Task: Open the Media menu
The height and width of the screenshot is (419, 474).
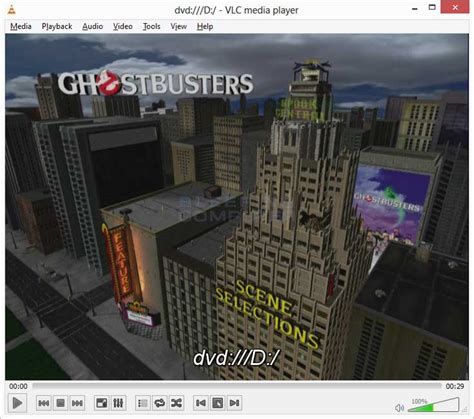Action: (x=21, y=26)
